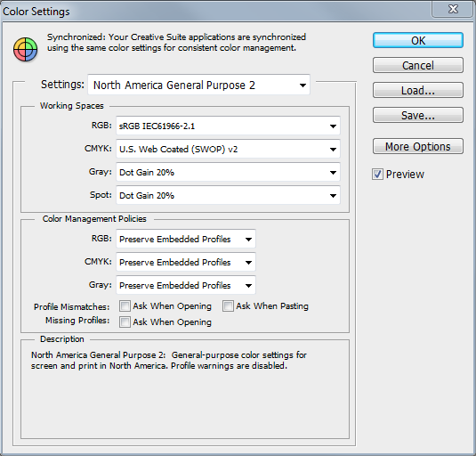Viewport: 476px width, 456px height.
Task: Open CMYK working space U.S. Web Coated dropdown
Action: [x=228, y=149]
